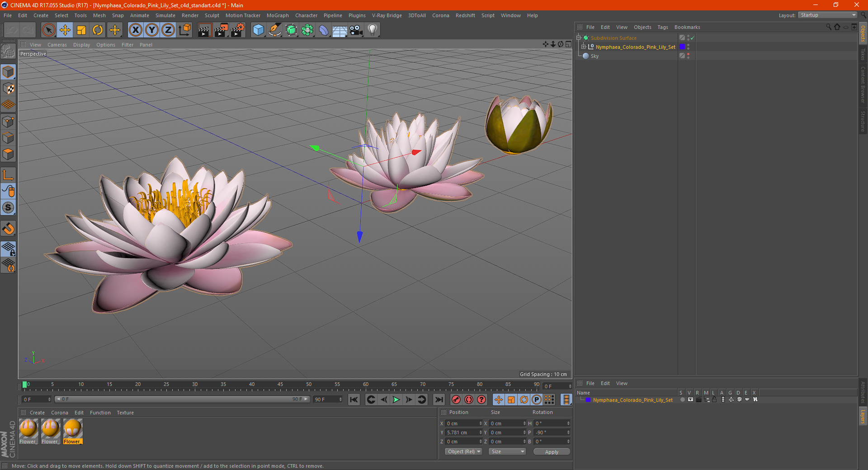This screenshot has width=868, height=470.
Task: Add a Bend deformer
Action: click(324, 30)
